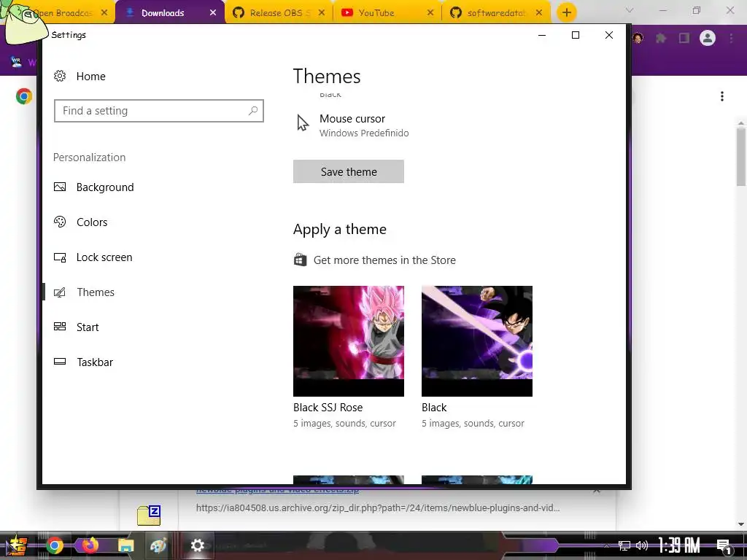Click the search magnifier icon in Settings
The image size is (747, 560).
[253, 111]
